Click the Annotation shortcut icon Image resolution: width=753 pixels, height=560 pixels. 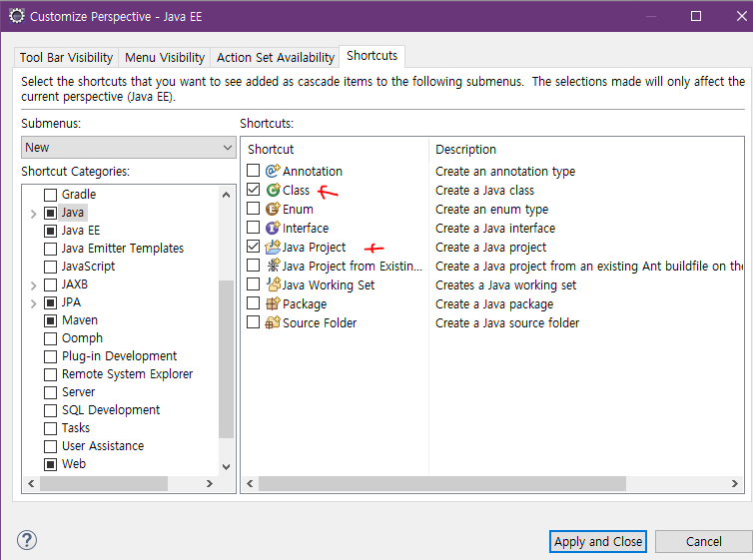(273, 171)
